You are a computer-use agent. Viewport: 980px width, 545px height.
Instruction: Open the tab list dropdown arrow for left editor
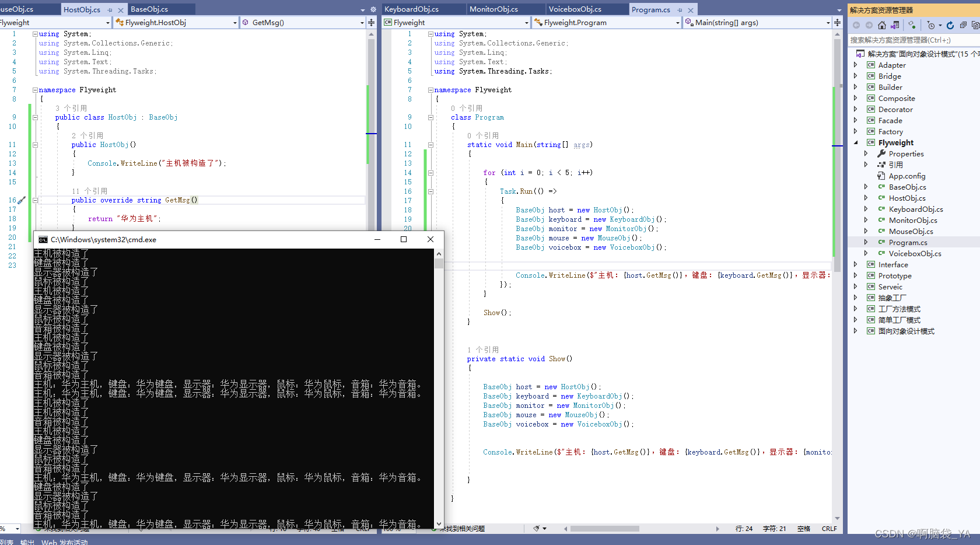click(x=363, y=10)
